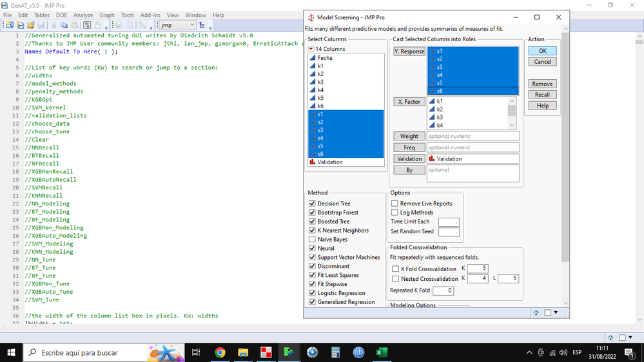Open the Add-Ins menu
The image size is (644, 362).
tap(150, 15)
